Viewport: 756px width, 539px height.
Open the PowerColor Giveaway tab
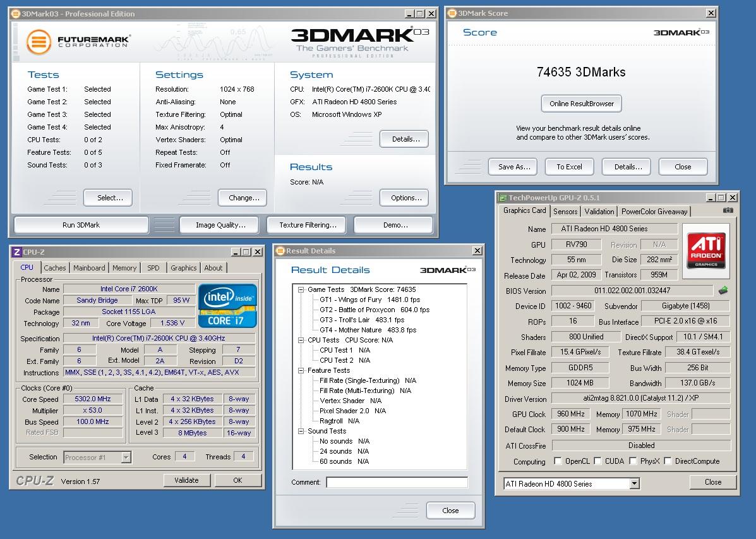click(654, 211)
